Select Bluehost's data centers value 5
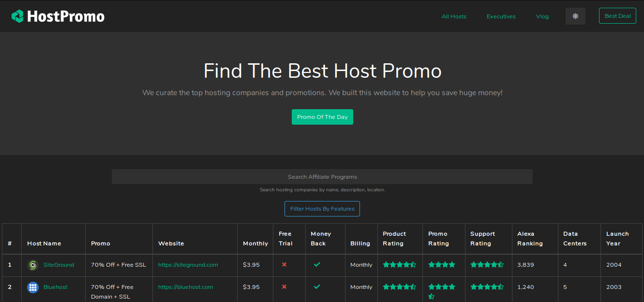The height and width of the screenshot is (302, 644). click(x=565, y=287)
